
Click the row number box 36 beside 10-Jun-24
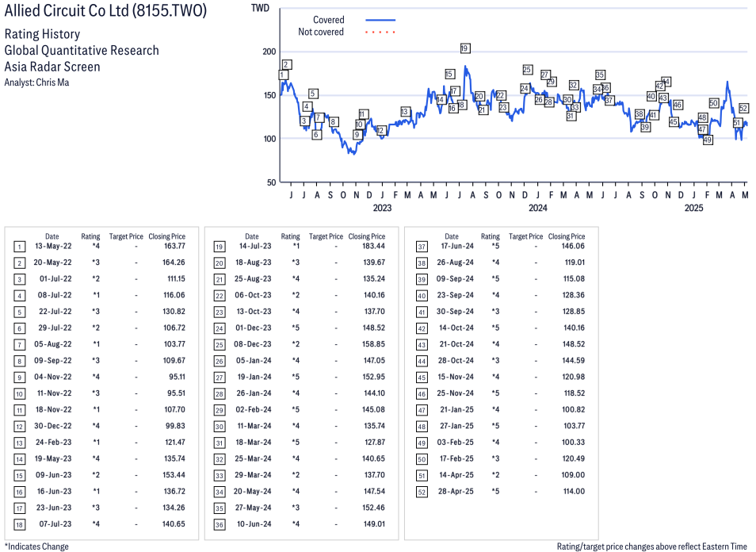(x=220, y=525)
